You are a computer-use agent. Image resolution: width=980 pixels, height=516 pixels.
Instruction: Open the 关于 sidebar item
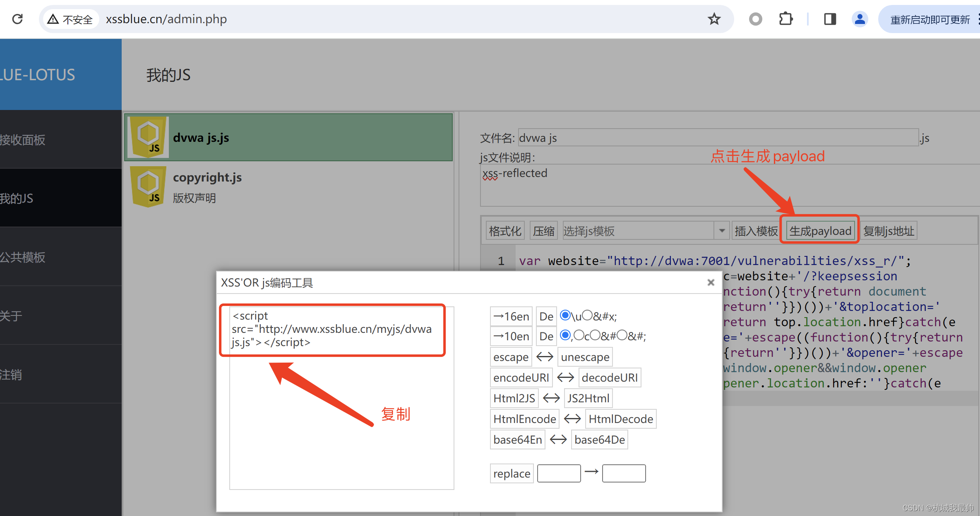[60, 316]
